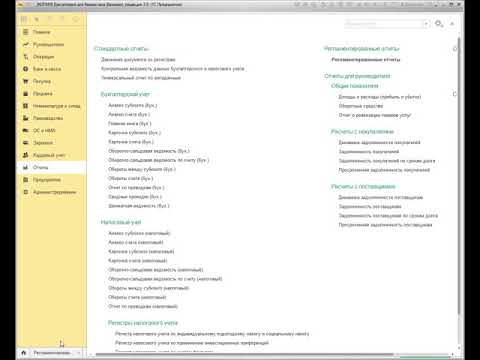Open the Оборотно-сальдовая ведомость (бух.) report
480x360 pixels.
click(149, 151)
